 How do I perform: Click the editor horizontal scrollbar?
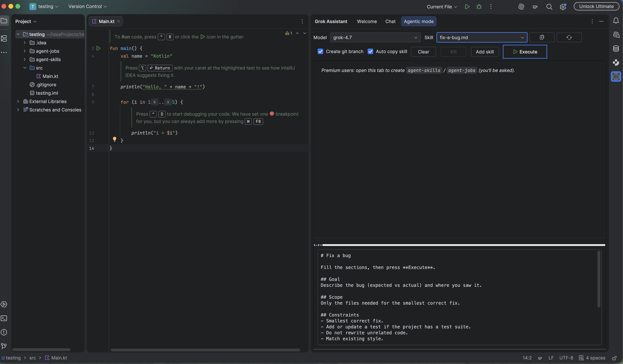(205, 350)
